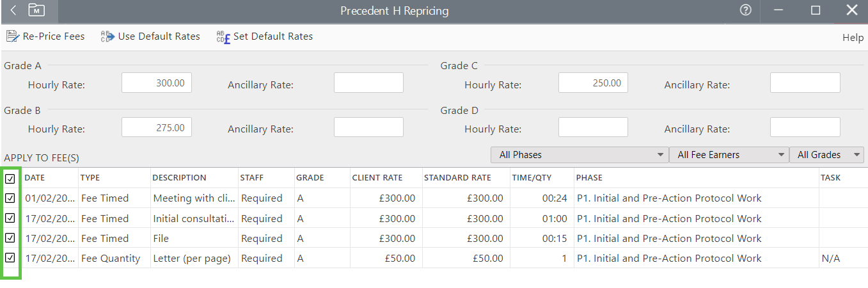This screenshot has width=868, height=288.
Task: Click the matter folder icon in title bar
Action: tap(36, 10)
